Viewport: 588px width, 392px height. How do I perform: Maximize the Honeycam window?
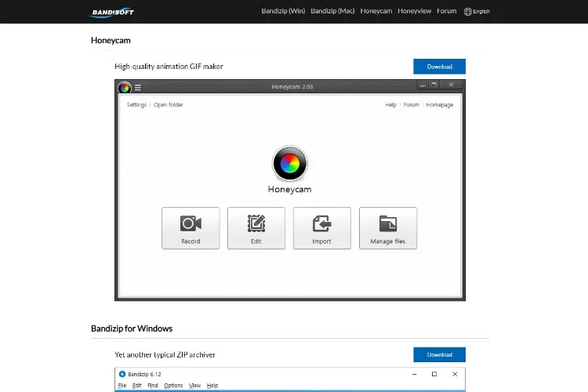[434, 85]
